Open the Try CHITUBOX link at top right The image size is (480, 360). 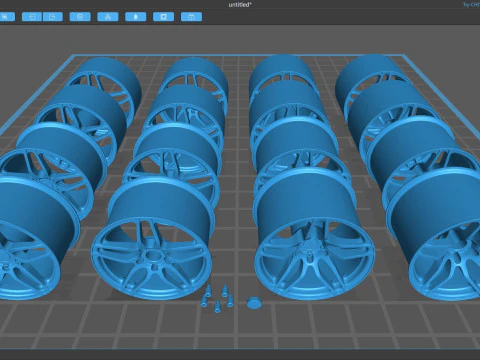[471, 5]
